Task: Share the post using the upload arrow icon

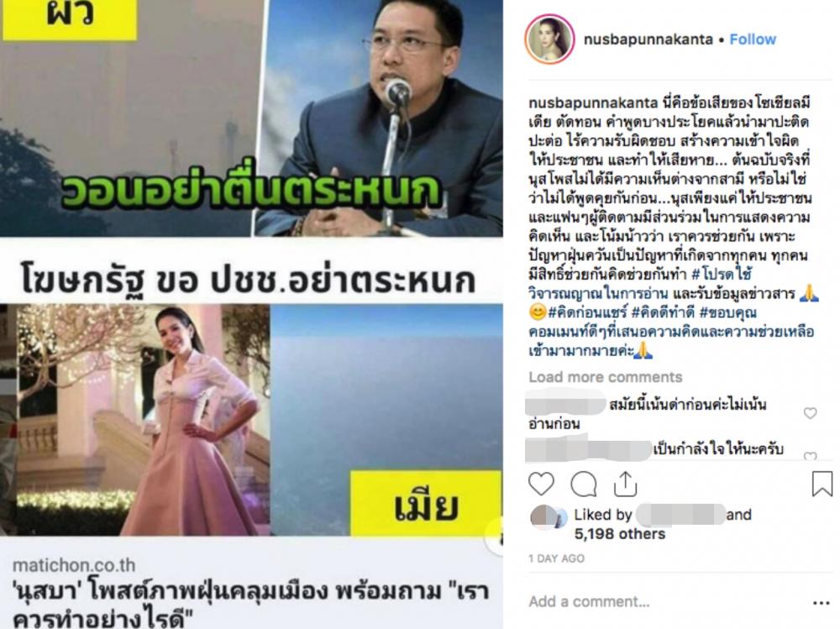Action: [625, 484]
